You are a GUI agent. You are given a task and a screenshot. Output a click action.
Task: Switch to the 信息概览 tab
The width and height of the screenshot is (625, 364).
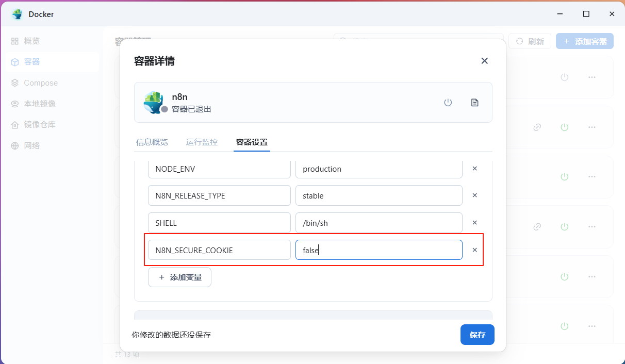pos(152,142)
